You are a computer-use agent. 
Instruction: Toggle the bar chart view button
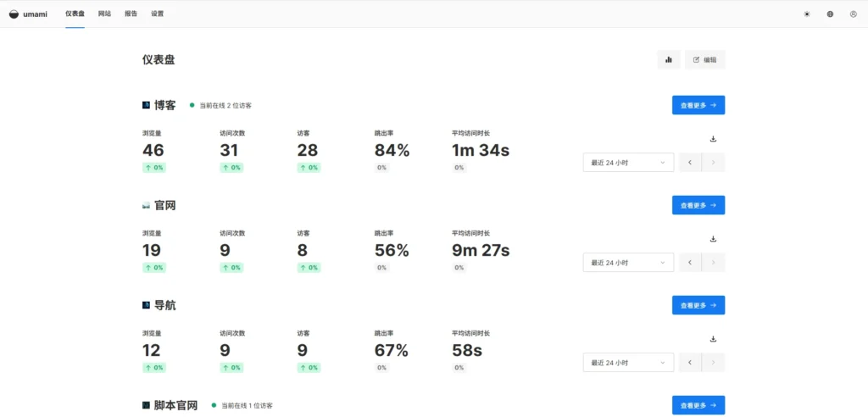(x=668, y=59)
